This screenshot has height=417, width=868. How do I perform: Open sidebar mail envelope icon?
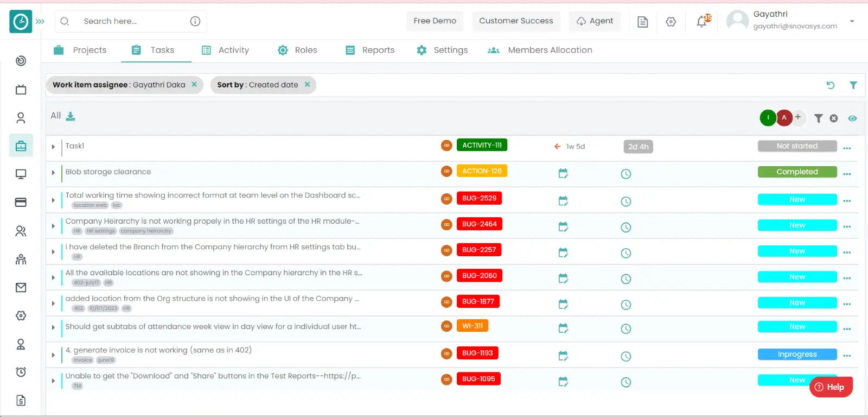[x=21, y=288]
